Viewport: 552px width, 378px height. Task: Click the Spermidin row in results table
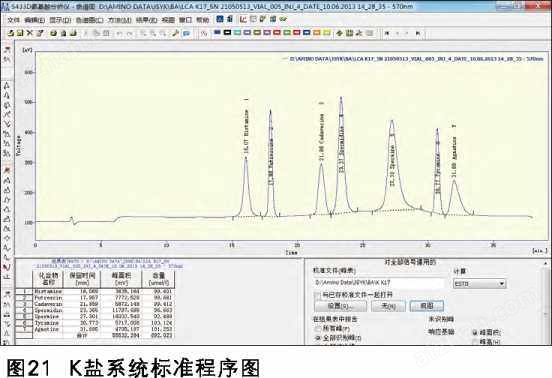coord(95,310)
